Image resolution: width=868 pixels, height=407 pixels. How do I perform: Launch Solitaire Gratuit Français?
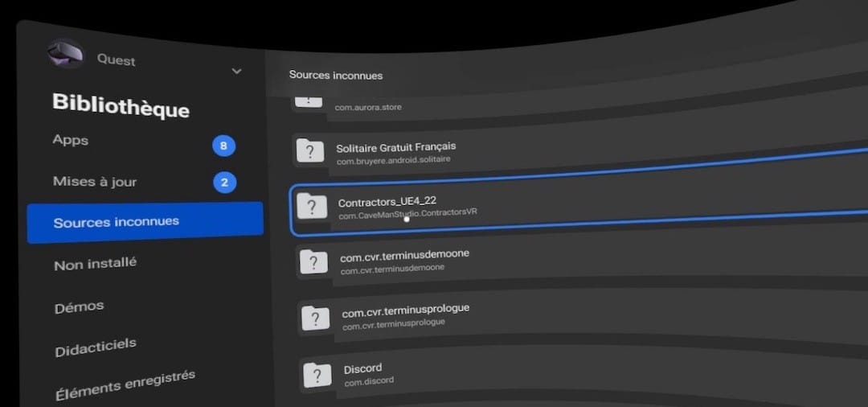[x=395, y=147]
